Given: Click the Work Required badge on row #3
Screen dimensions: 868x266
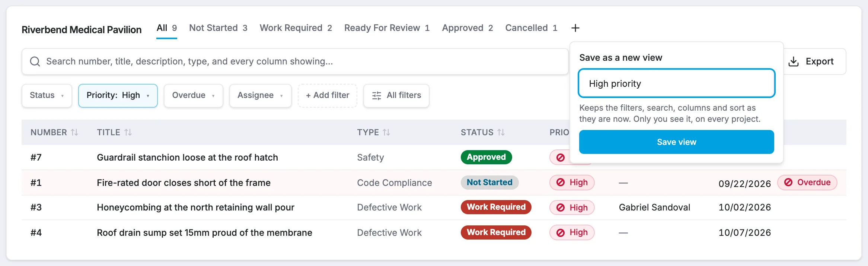Looking at the screenshot, I should point(496,207).
